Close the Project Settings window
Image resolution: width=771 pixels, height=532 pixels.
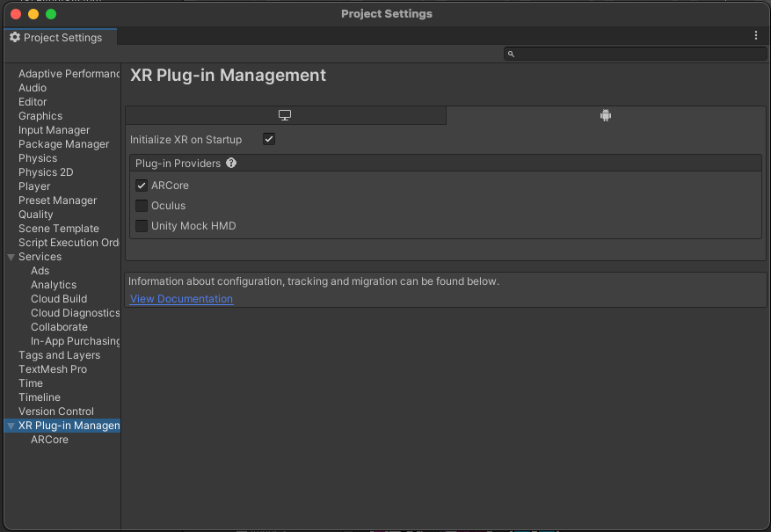tap(16, 14)
